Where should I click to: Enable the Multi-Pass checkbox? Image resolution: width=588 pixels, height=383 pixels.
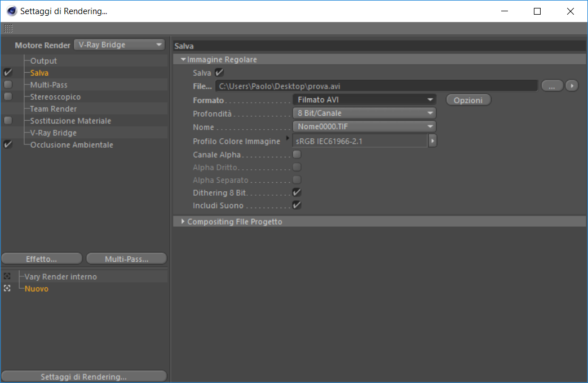point(8,85)
